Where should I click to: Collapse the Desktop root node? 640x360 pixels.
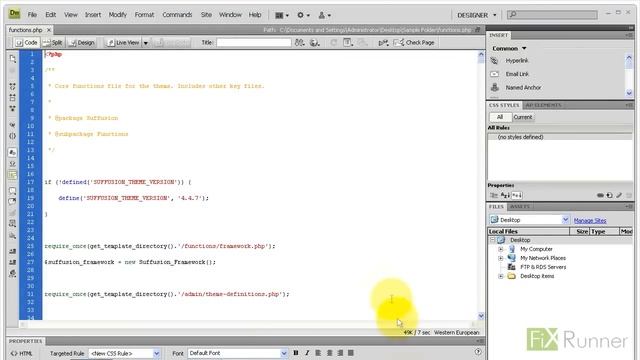coord(492,240)
